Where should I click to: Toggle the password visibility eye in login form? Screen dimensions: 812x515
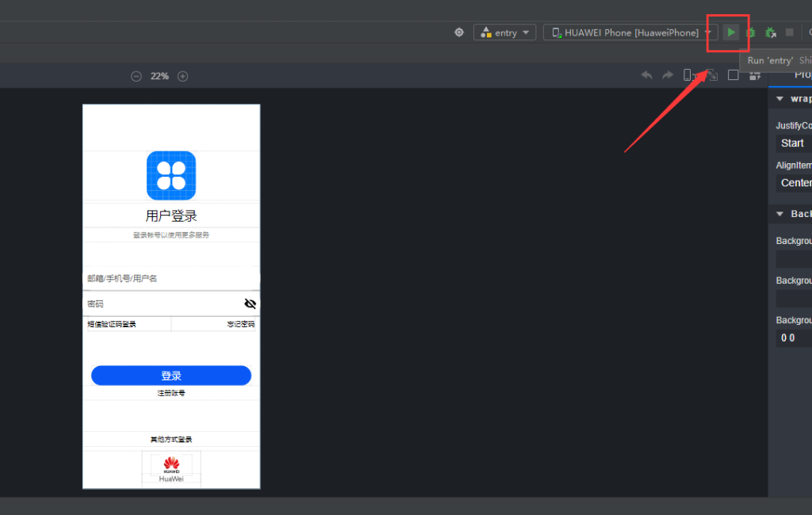(250, 303)
